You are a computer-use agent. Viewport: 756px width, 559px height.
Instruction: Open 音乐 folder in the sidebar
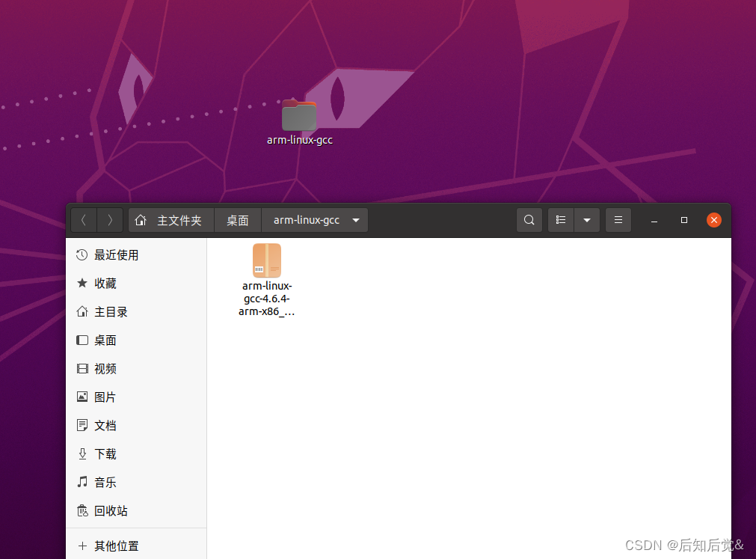point(136,483)
